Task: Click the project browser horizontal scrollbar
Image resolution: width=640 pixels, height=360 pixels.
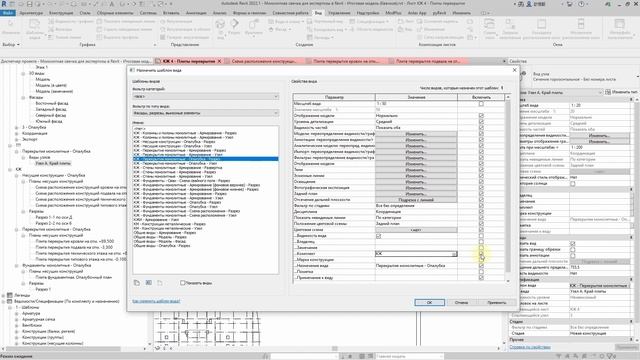Action: click(x=63, y=349)
